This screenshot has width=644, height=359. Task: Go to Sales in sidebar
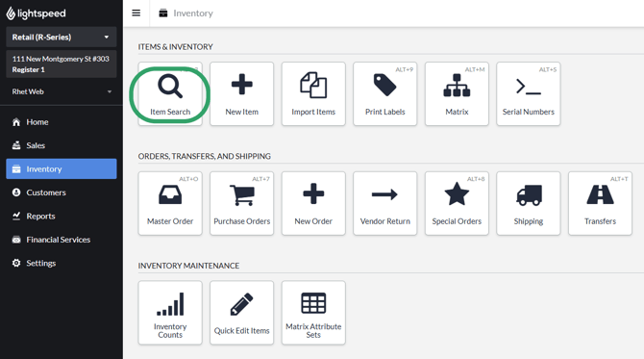point(62,145)
